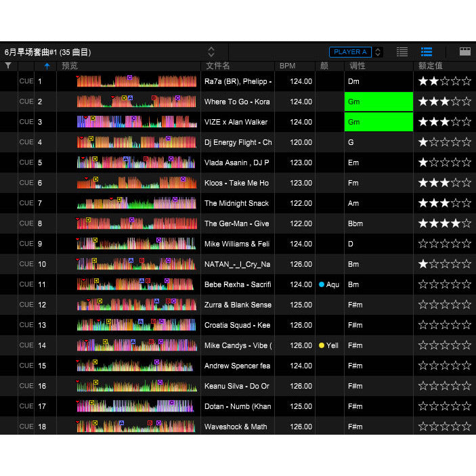
Task: Set the star rating of Mike Williams & Feli
Action: (x=445, y=244)
